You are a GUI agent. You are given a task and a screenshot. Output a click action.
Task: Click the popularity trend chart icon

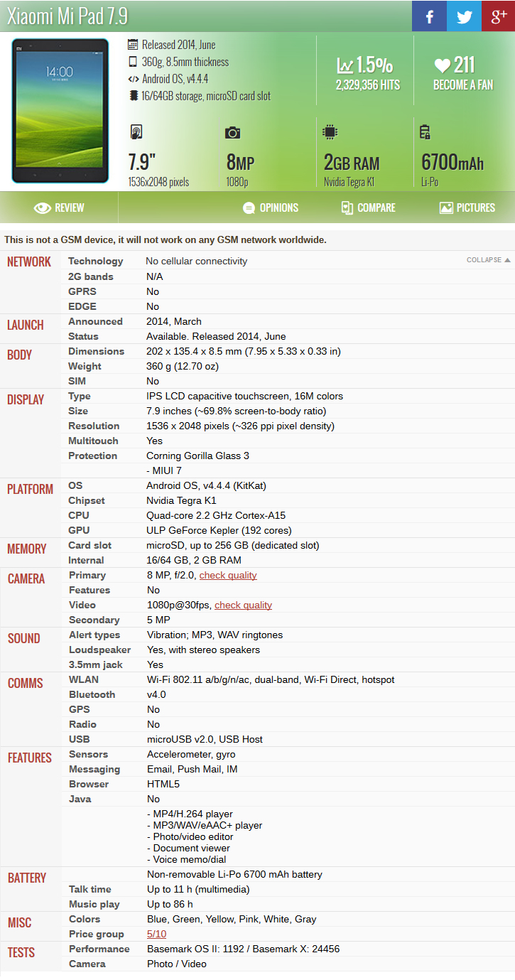coord(345,66)
